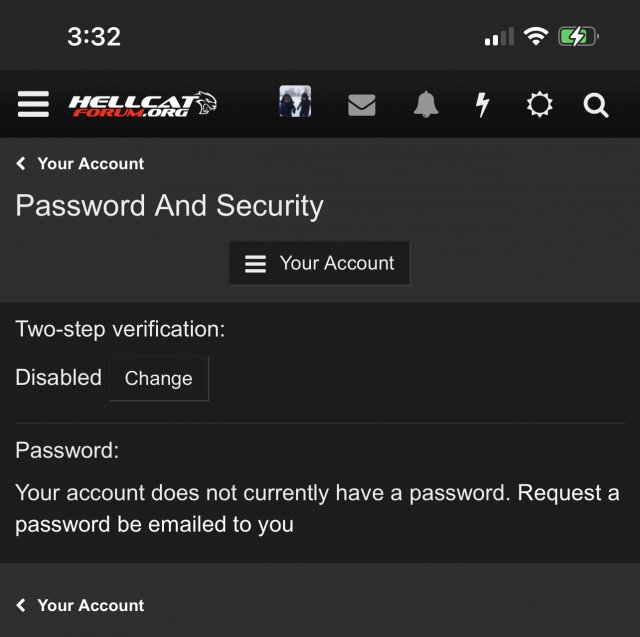Screen dimensions: 640x637
Task: Tap the cellular signal bars indicator
Action: 498,38
